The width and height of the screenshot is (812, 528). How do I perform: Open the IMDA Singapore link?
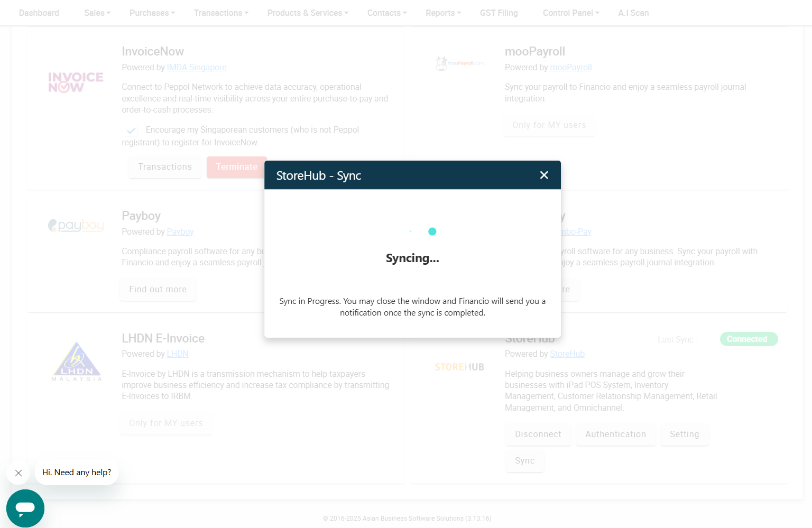197,68
